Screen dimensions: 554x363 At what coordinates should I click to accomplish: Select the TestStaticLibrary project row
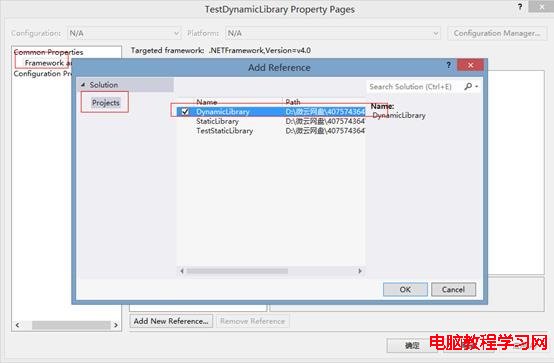271,131
